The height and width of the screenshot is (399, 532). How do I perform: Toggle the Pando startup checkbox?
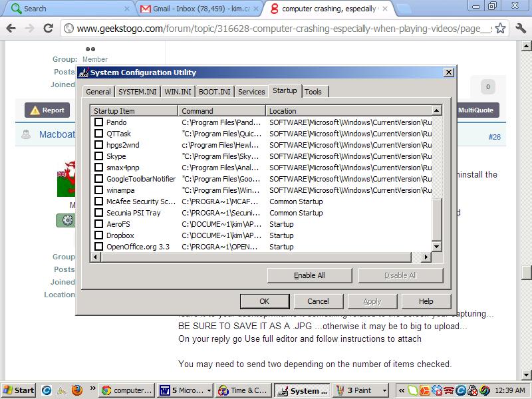[98, 122]
